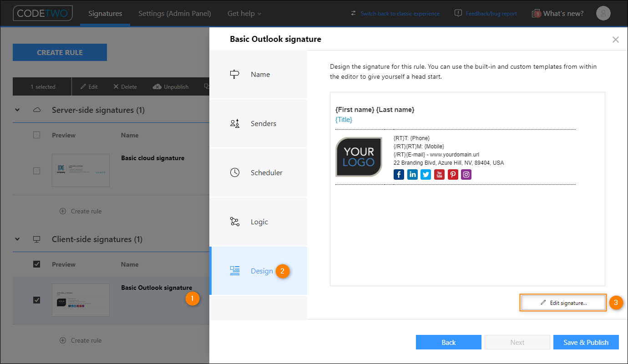The width and height of the screenshot is (628, 364).
Task: Click Delete in the selection toolbar
Action: pyautogui.click(x=125, y=86)
